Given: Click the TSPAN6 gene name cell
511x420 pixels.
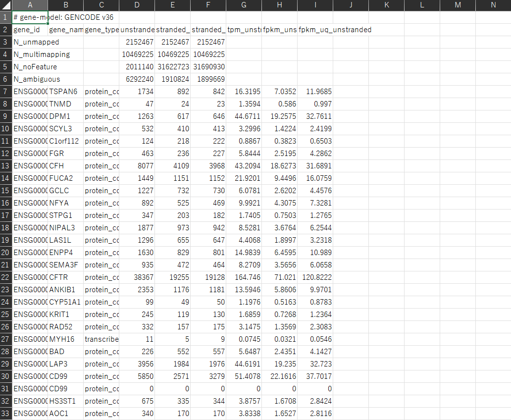Looking at the screenshot, I should point(65,92).
